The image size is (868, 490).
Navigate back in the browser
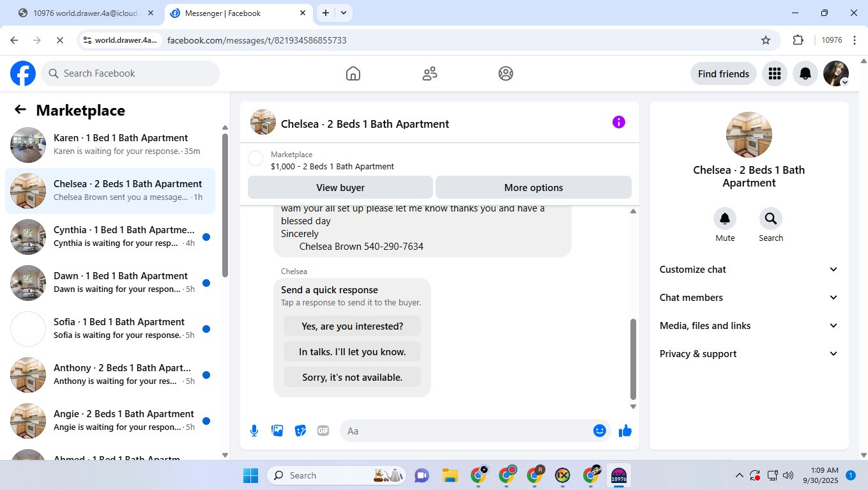pos(15,40)
